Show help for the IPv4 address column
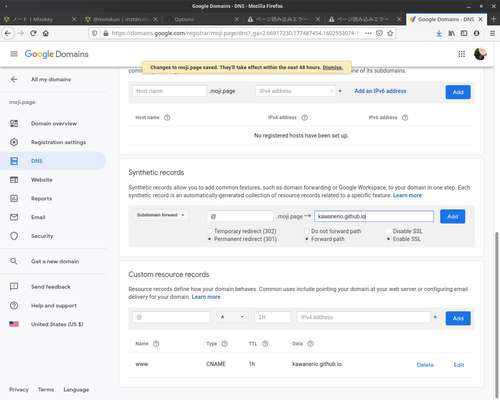The width and height of the screenshot is (500, 400). (x=305, y=118)
